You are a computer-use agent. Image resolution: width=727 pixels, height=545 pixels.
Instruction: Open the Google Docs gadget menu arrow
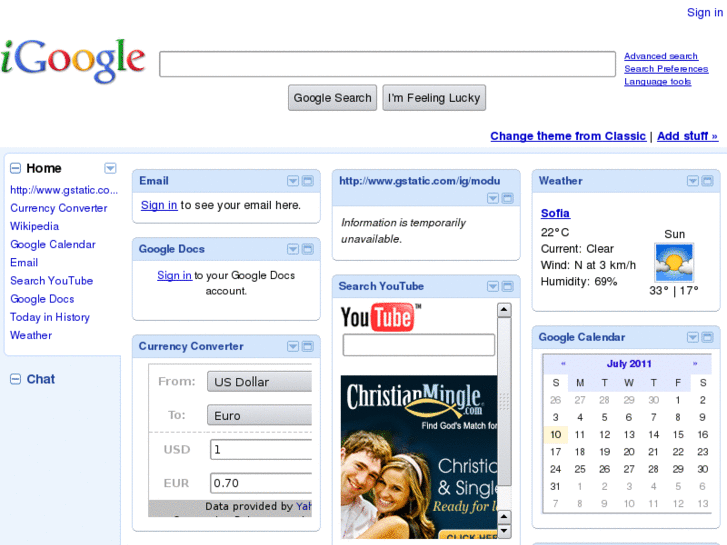point(293,249)
